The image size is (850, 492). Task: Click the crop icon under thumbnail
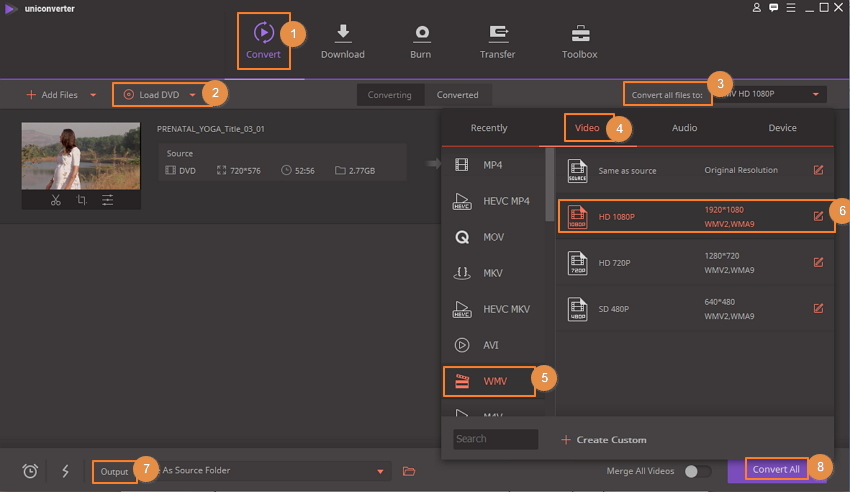(x=81, y=200)
